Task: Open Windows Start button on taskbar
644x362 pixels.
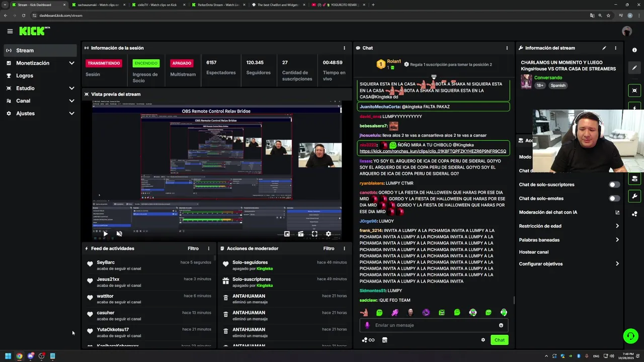Action: coord(8,356)
